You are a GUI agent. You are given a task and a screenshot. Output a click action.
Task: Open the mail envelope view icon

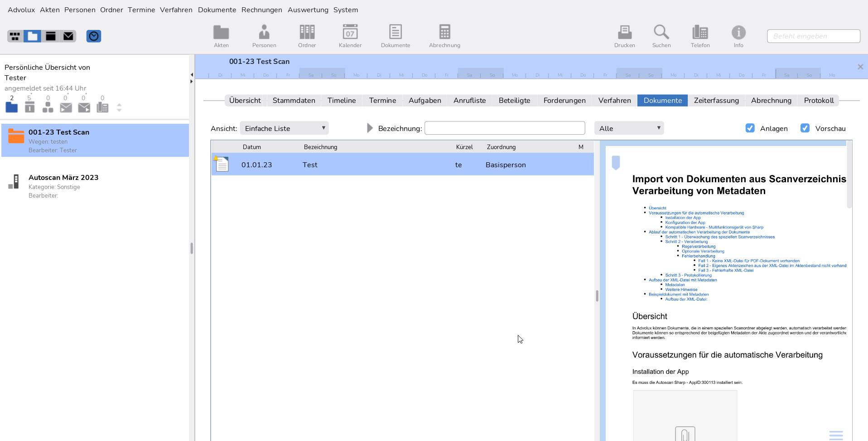pos(68,36)
